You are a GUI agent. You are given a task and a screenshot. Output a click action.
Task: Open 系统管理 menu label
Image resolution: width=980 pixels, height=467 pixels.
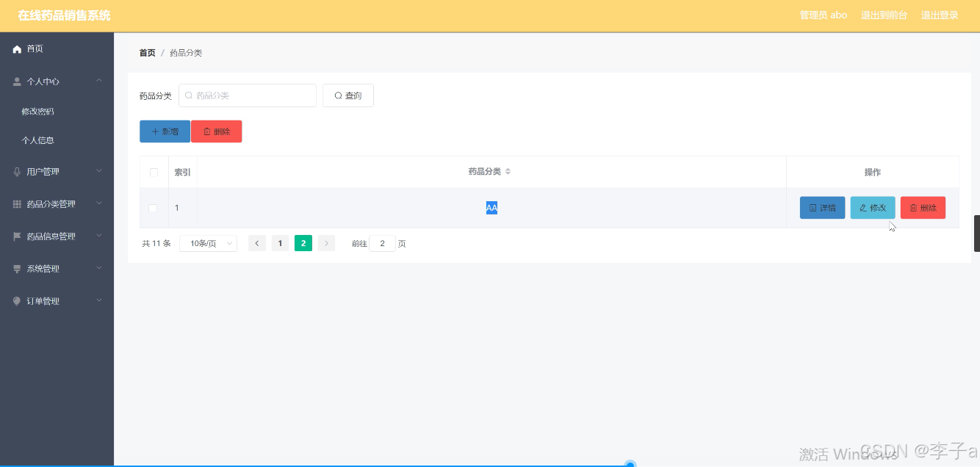click(x=43, y=269)
